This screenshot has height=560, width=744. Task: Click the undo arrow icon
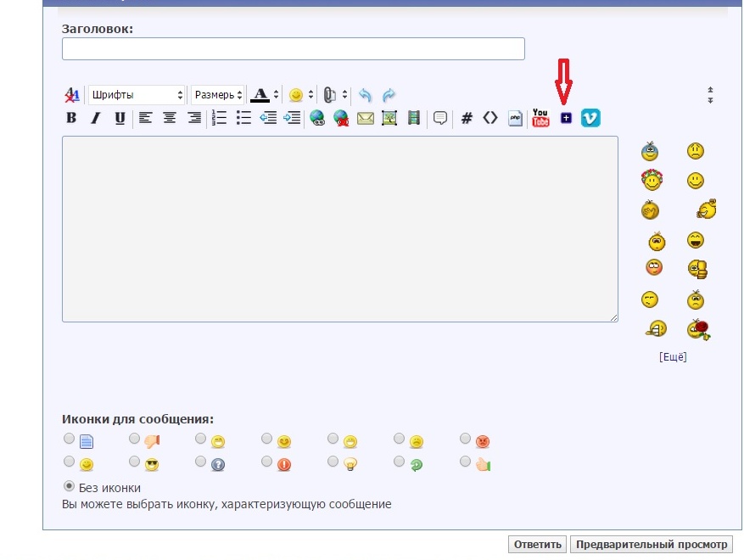366,95
